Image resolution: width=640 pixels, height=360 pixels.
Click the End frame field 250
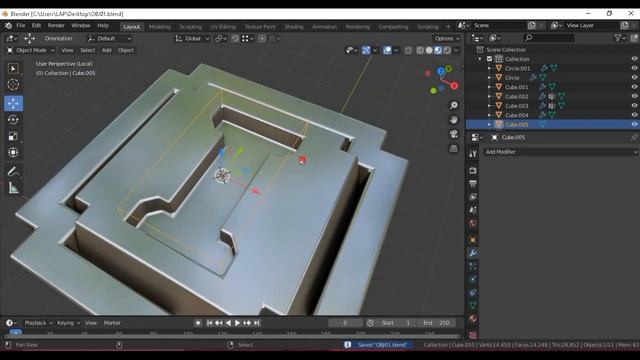[436, 323]
